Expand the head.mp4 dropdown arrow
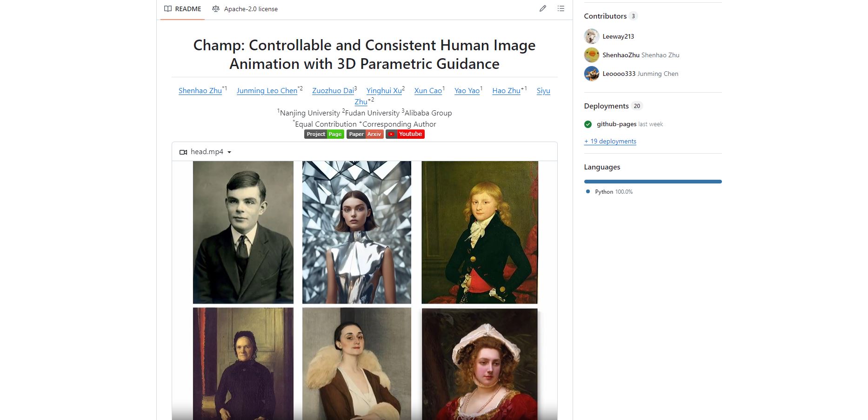868x420 pixels. [x=229, y=152]
